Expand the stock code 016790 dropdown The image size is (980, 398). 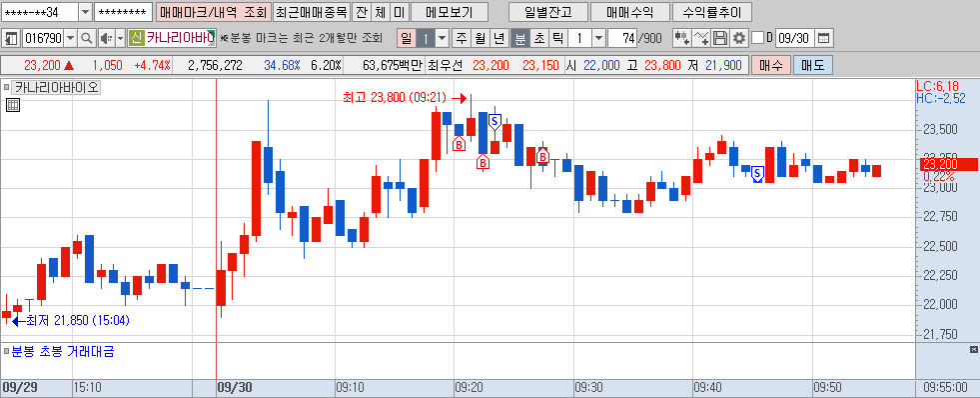[x=71, y=39]
